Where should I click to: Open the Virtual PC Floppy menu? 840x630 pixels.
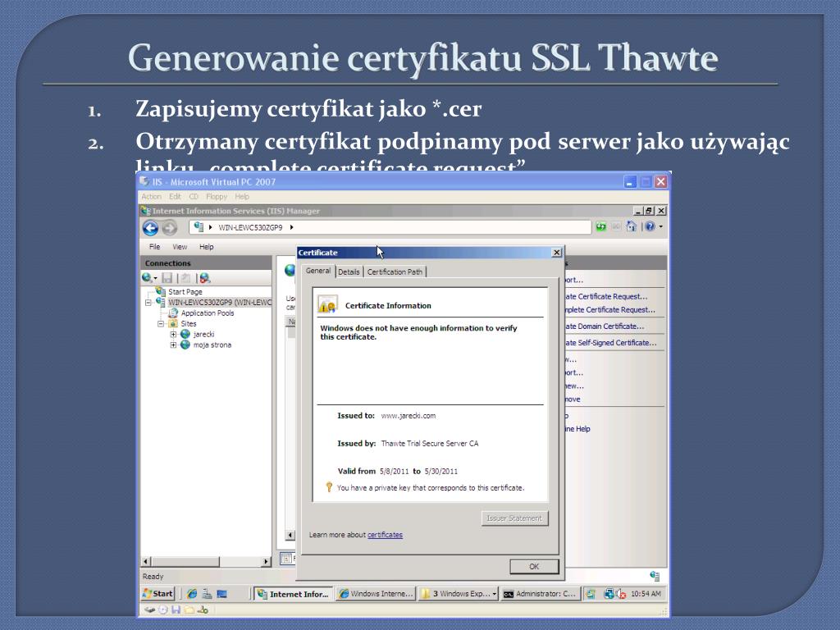tap(217, 197)
